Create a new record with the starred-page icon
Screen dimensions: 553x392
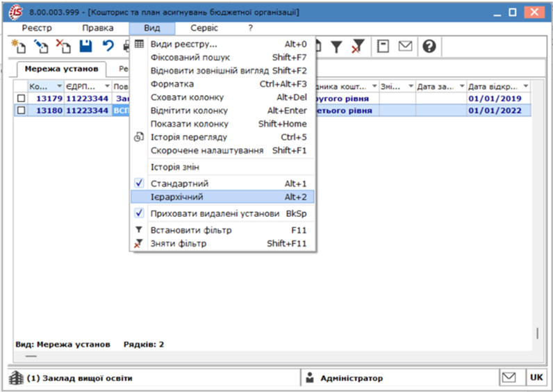(x=18, y=47)
